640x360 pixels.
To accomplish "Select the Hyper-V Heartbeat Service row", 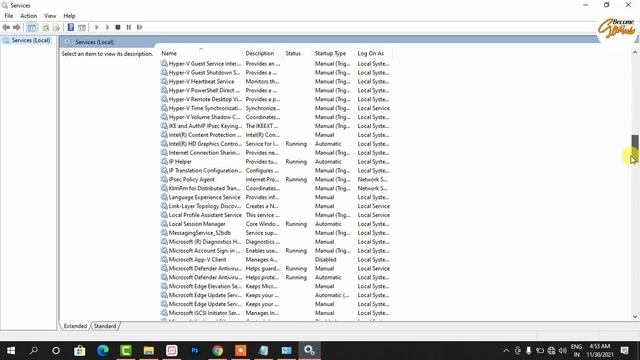I will [x=275, y=82].
